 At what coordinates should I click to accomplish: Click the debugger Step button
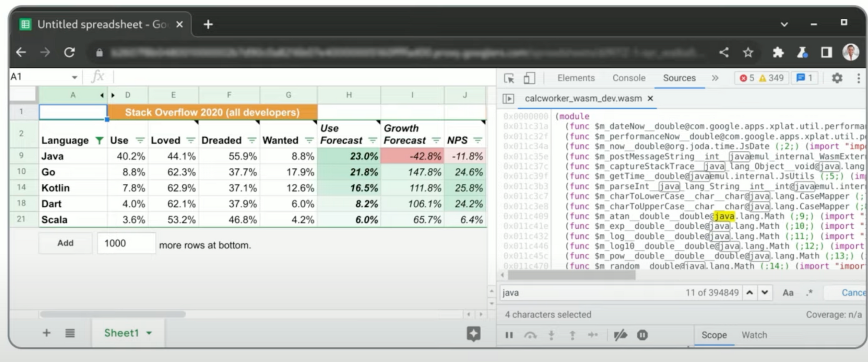[593, 335]
